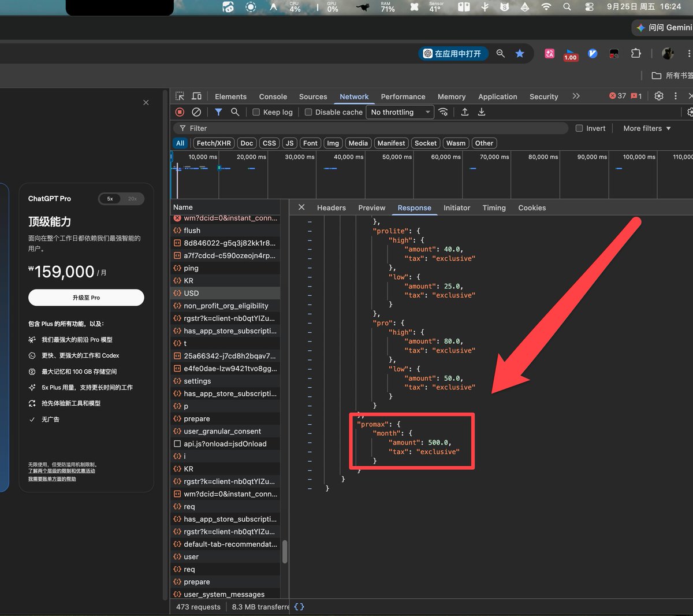Open the Console tab
The width and height of the screenshot is (693, 616).
[x=273, y=97]
